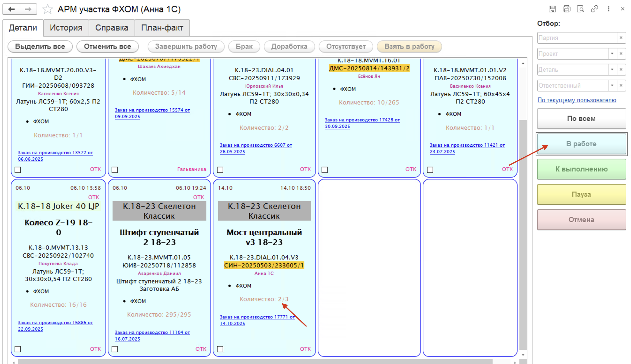
Task: Expand the Ответственный filter dropdown
Action: point(612,85)
